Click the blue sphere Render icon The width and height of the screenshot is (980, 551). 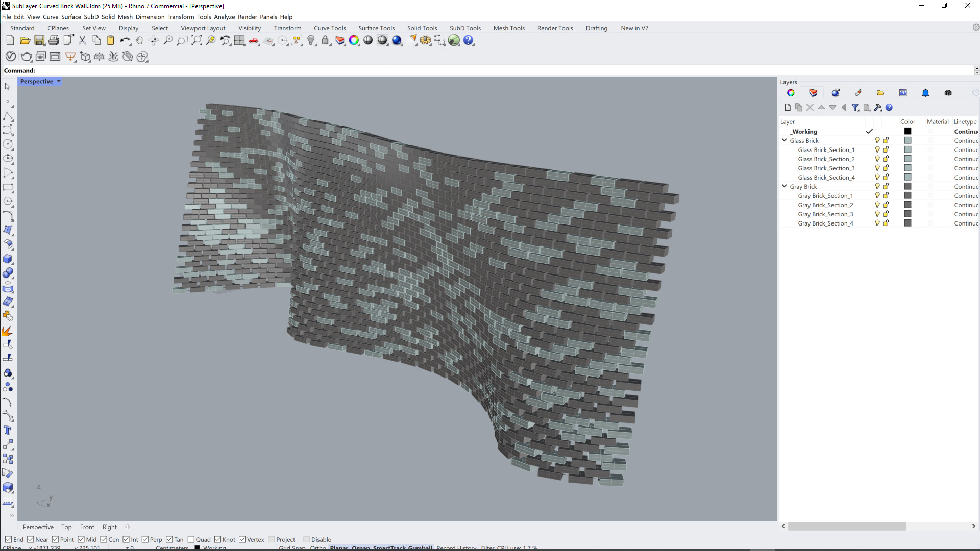[397, 41]
